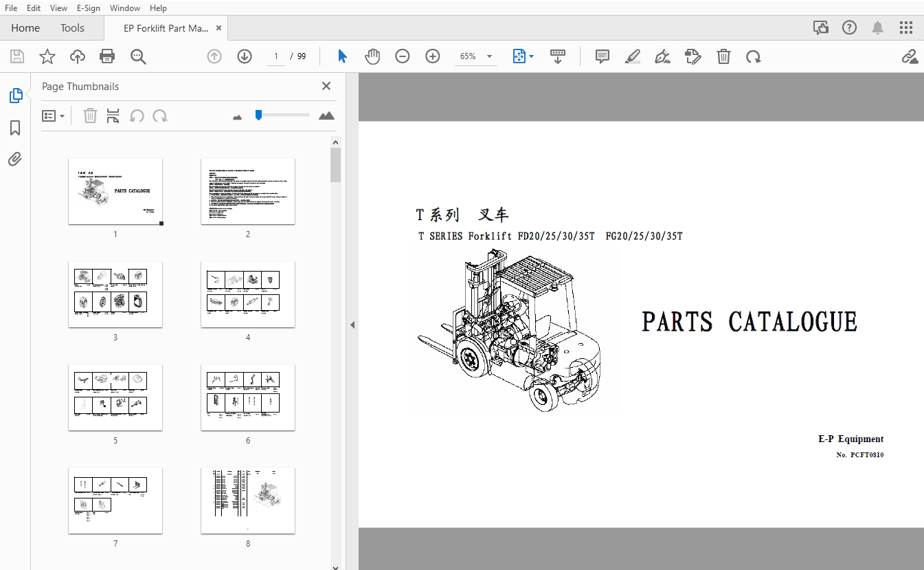
Task: Open the Edit PDF document tool
Action: pyautogui.click(x=693, y=56)
